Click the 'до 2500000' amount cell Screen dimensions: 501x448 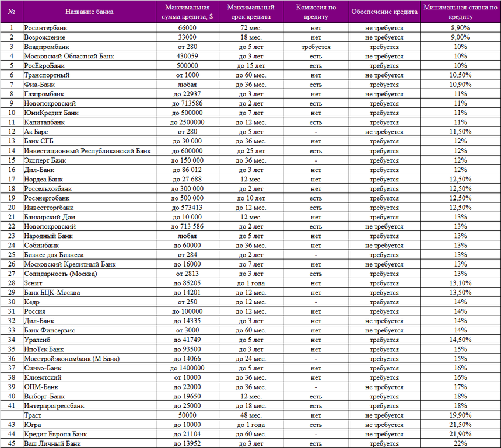point(187,123)
